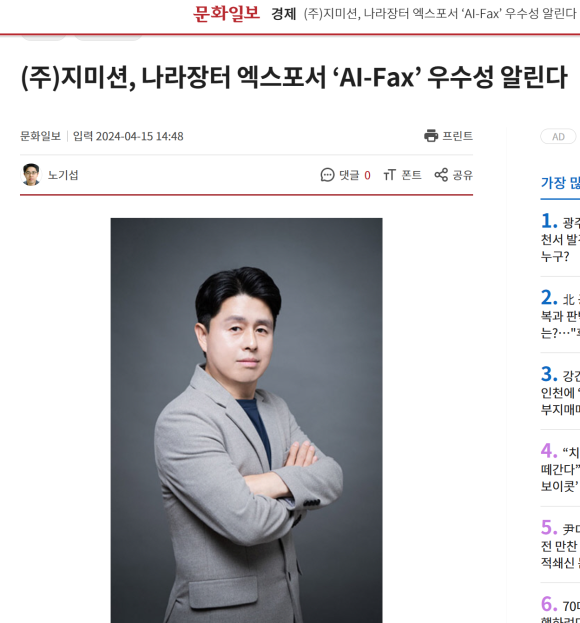
Task: Open ranked article number 2
Action: pyautogui.click(x=561, y=314)
